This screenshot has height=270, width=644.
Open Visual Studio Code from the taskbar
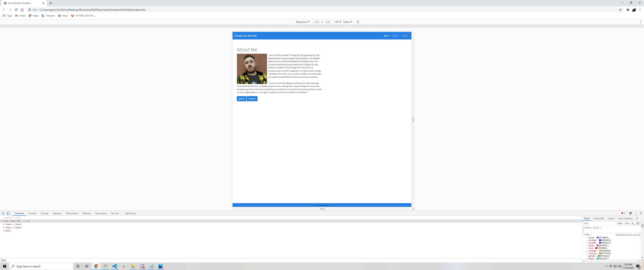click(x=115, y=266)
